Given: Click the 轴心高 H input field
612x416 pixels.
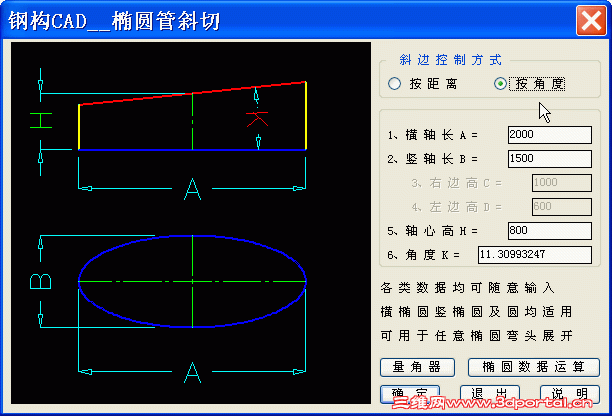Looking at the screenshot, I should click(550, 231).
